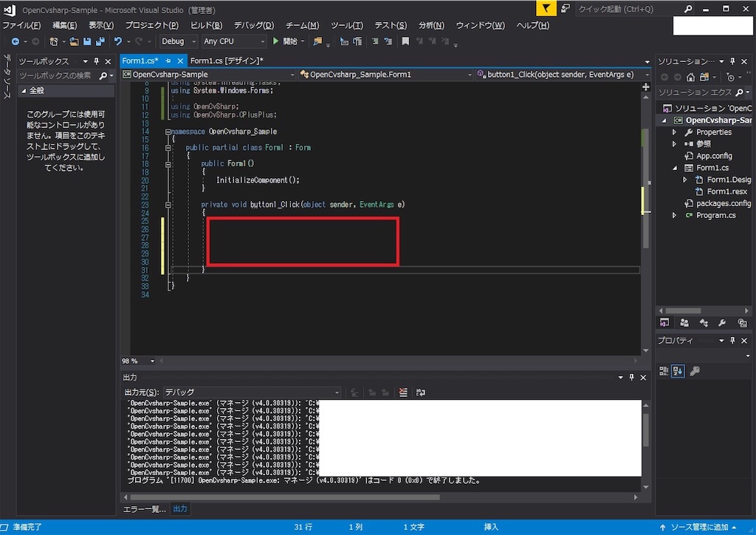Uncomment the selected lines icon
The image size is (756, 535).
pos(388,41)
